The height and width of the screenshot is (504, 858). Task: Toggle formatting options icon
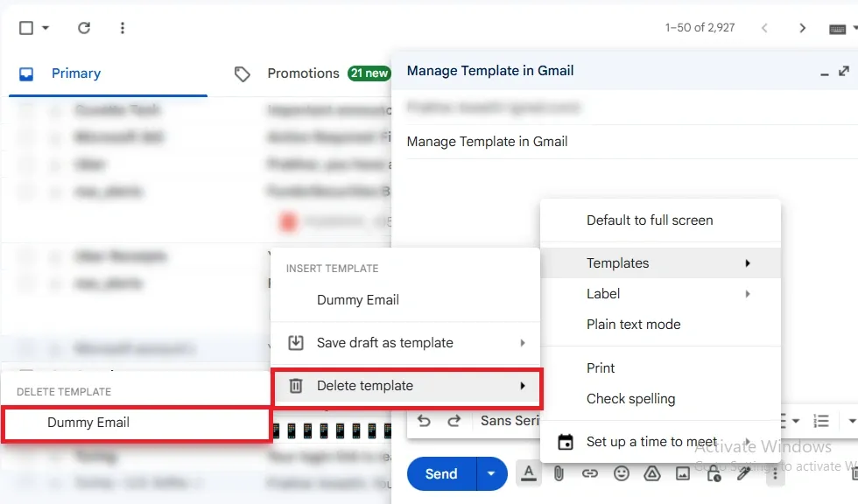(x=529, y=473)
